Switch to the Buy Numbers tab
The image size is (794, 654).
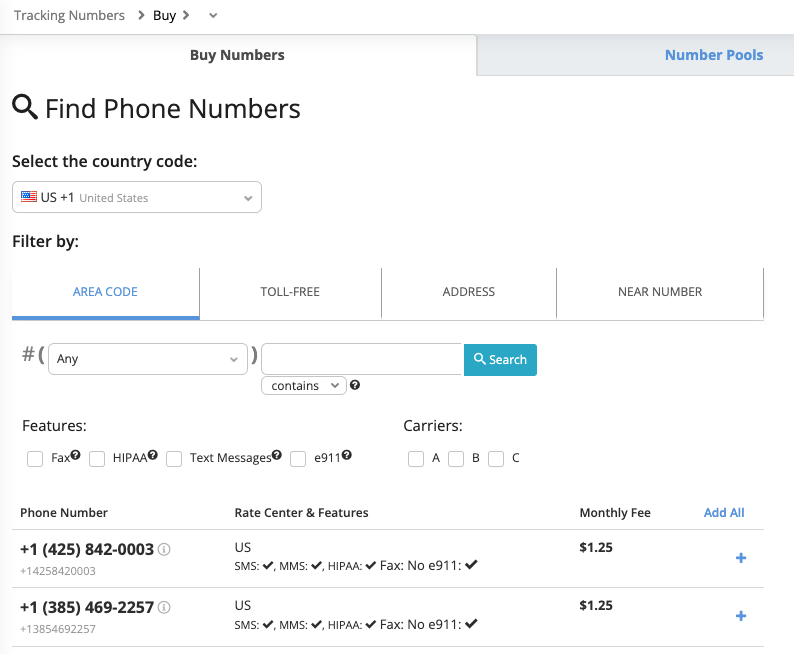click(x=237, y=55)
